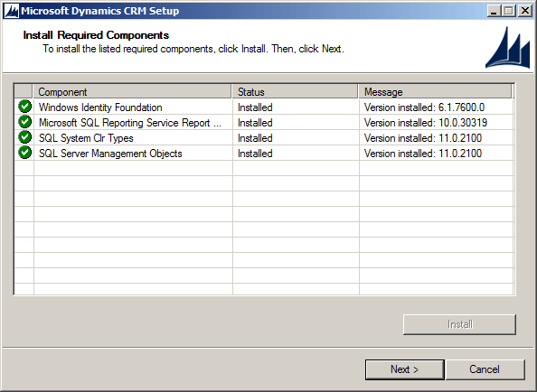Minimize the CRM Setup window
The width and height of the screenshot is (537, 392).
[x=494, y=11]
